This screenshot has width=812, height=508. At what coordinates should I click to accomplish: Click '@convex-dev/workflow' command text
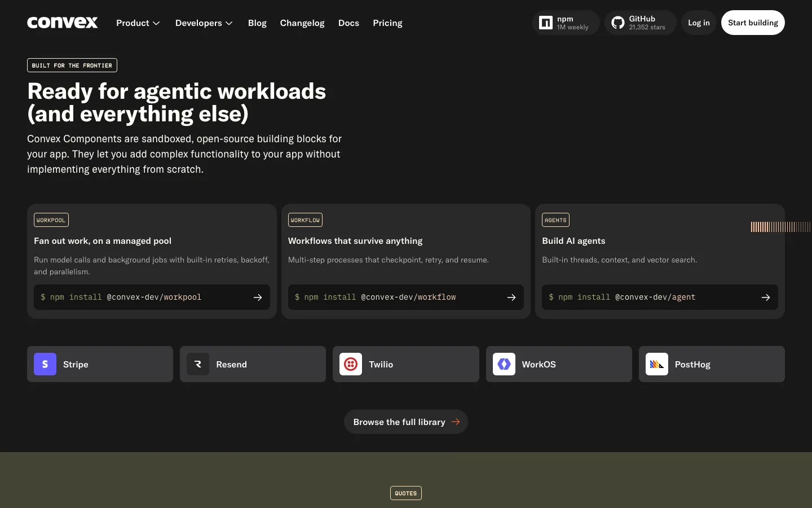pyautogui.click(x=408, y=297)
